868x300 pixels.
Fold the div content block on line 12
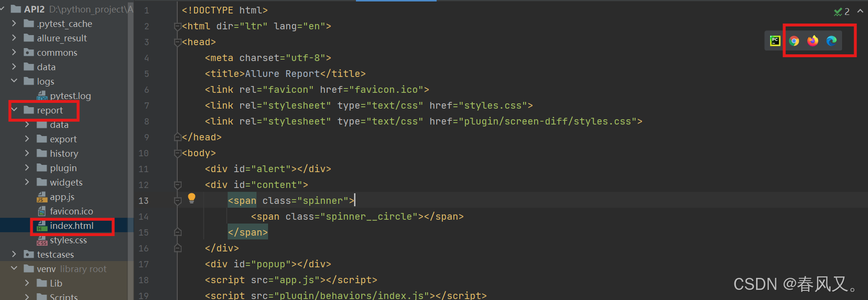pos(177,185)
